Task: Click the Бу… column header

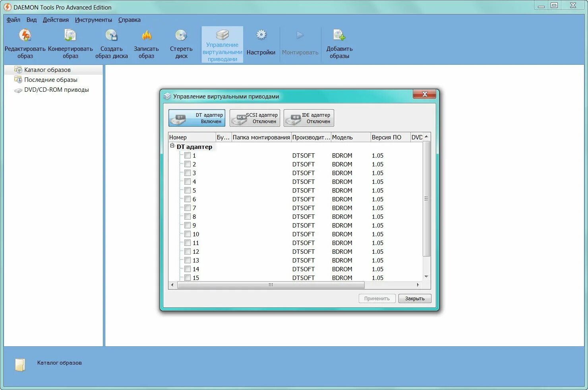Action: (224, 137)
